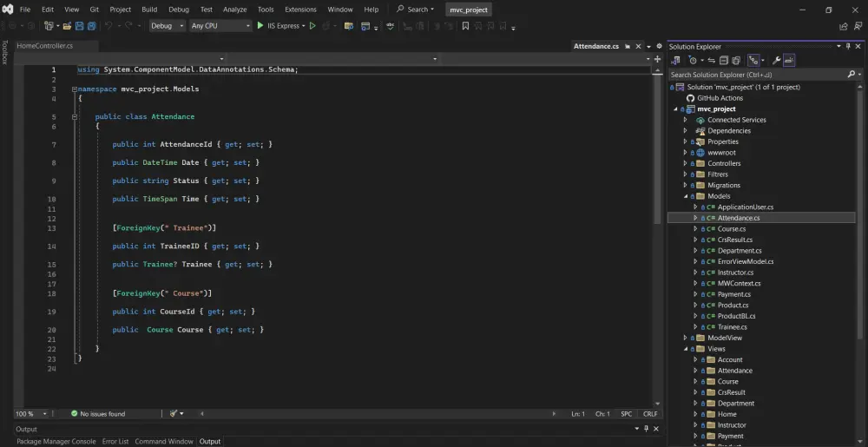Click the Toolbox side panel label
The width and height of the screenshot is (868, 447).
click(4, 53)
